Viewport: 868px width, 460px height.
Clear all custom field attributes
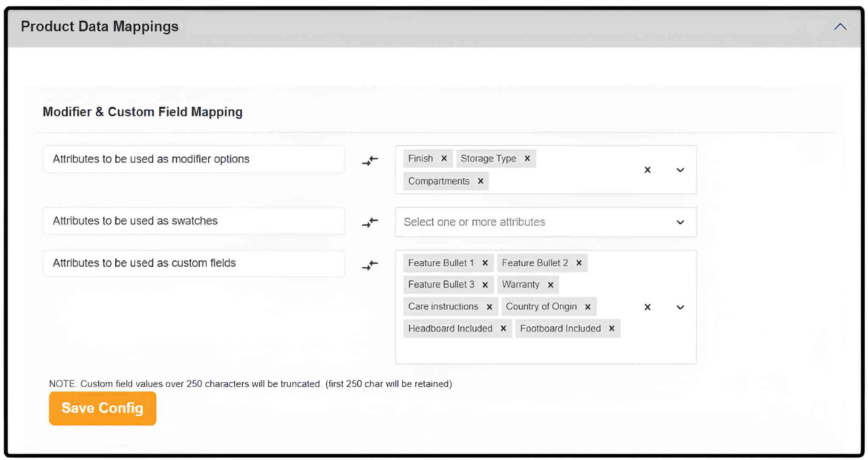[x=647, y=307]
